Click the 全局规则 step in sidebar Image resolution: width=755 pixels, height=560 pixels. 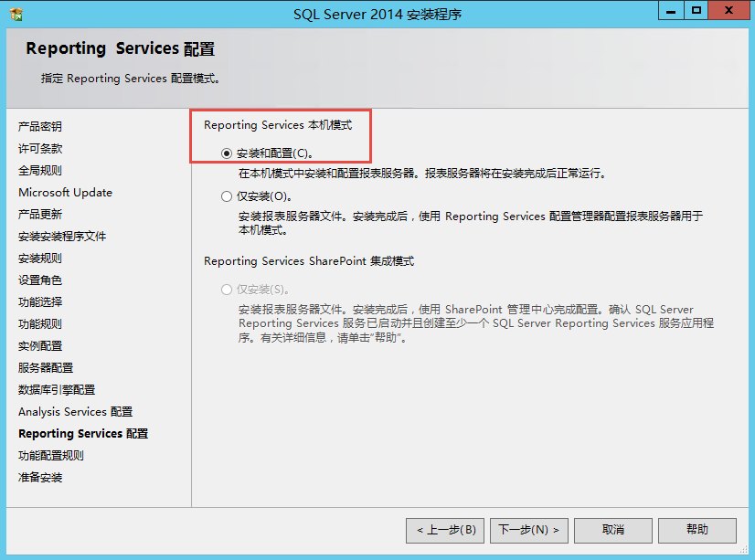40,170
